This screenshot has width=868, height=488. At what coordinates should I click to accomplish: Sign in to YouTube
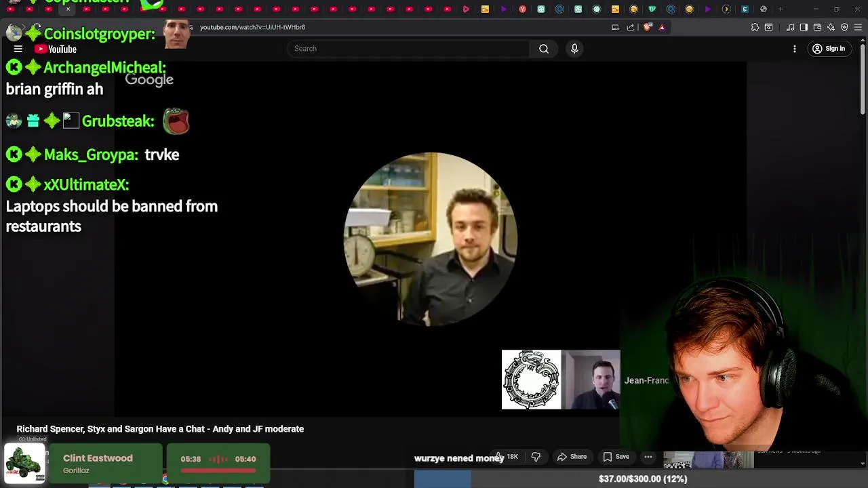[x=829, y=49]
